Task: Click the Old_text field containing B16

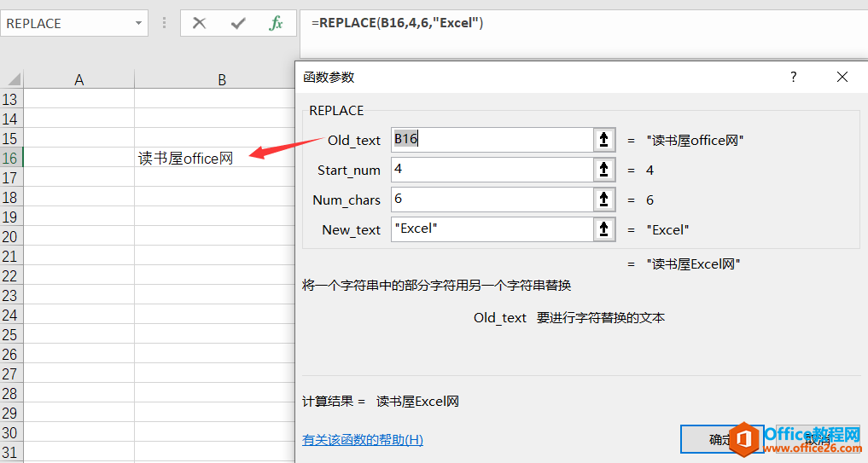Action: pos(492,139)
